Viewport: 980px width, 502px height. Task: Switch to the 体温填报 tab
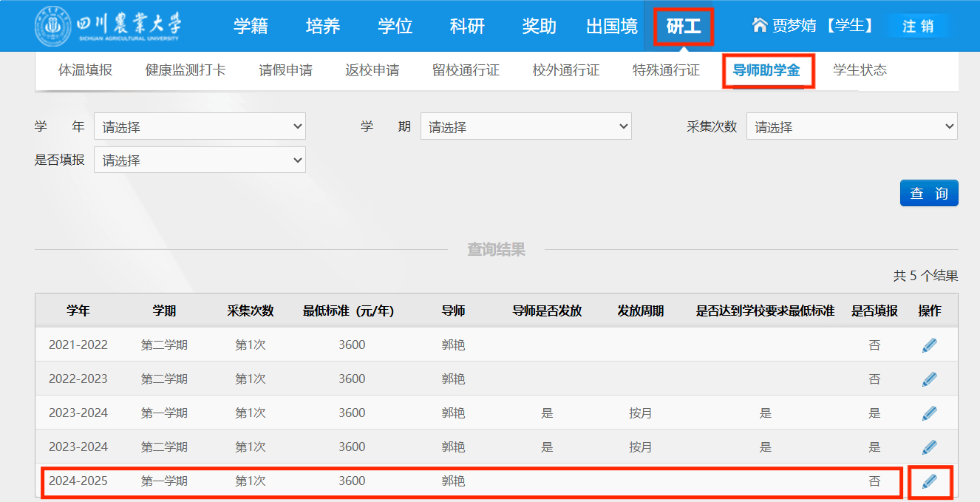(x=85, y=71)
